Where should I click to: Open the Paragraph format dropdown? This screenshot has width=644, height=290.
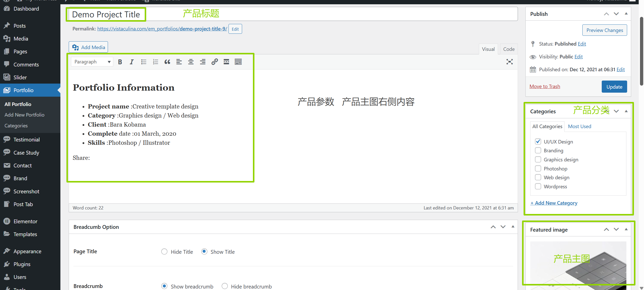click(92, 62)
